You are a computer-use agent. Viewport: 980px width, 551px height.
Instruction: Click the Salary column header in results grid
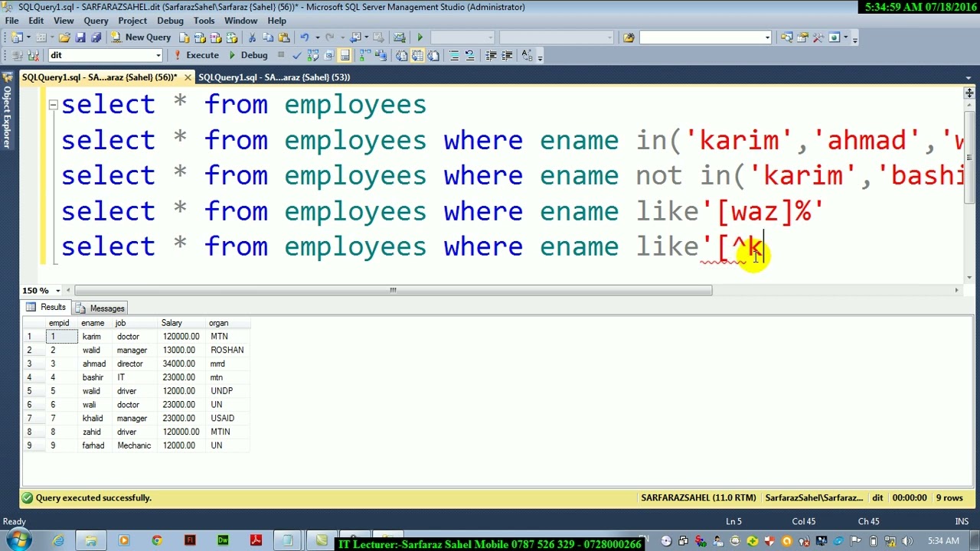pyautogui.click(x=182, y=323)
